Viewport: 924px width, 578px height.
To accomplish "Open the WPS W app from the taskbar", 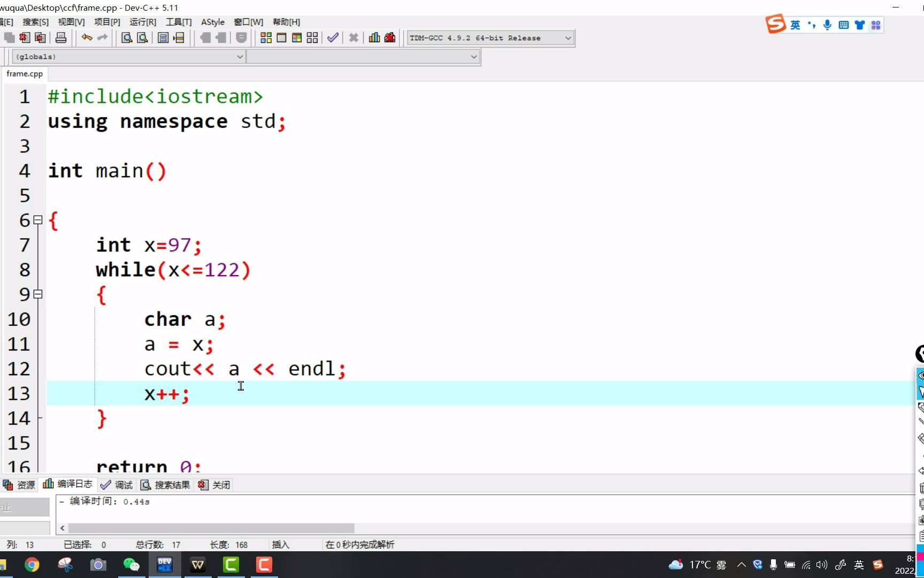I will (198, 565).
